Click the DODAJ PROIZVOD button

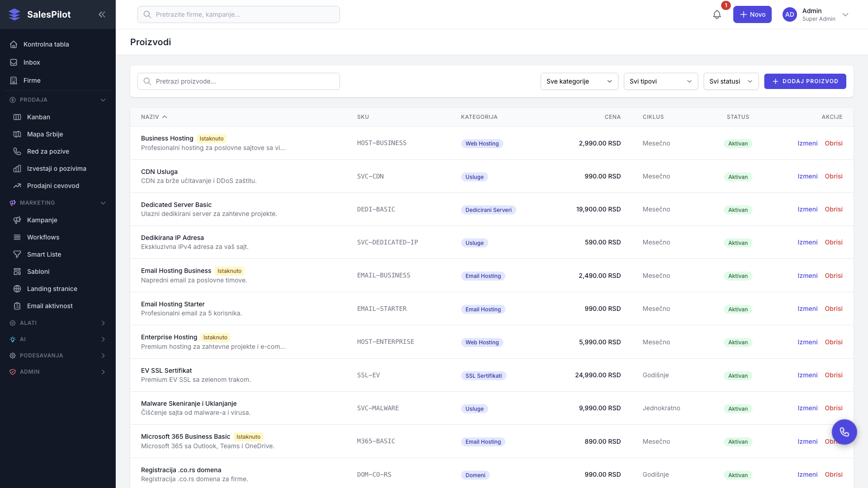pos(805,81)
